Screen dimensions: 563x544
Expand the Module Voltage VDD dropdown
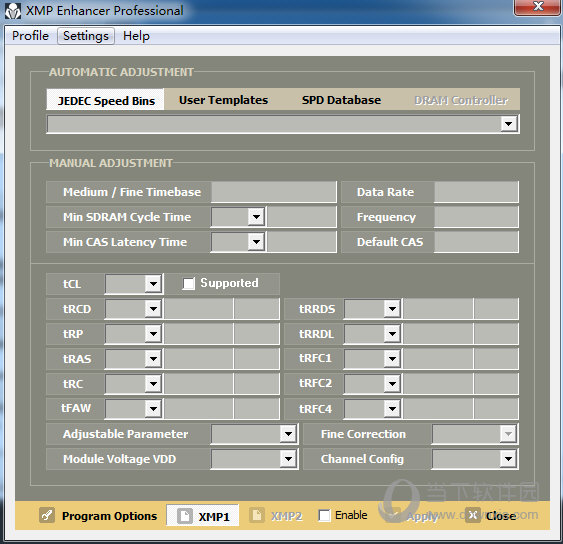pos(288,459)
